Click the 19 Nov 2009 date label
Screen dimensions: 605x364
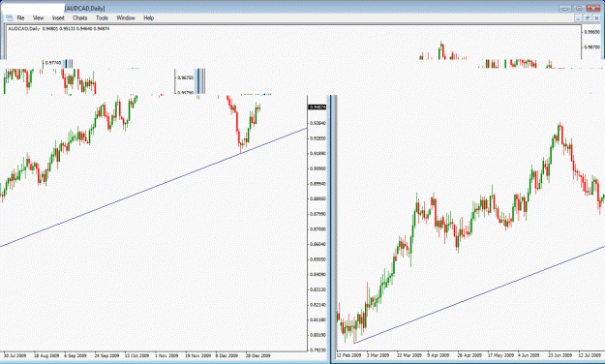(x=197, y=355)
